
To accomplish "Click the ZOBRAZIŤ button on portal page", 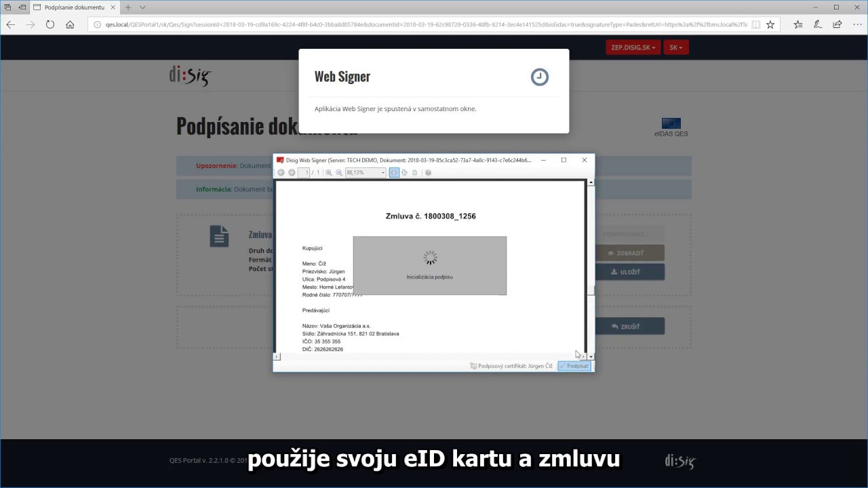I will coord(630,253).
